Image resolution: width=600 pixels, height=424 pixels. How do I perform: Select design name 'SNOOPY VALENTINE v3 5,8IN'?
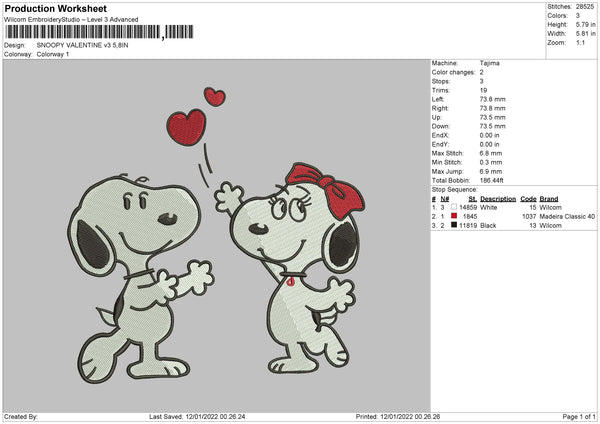coord(82,45)
